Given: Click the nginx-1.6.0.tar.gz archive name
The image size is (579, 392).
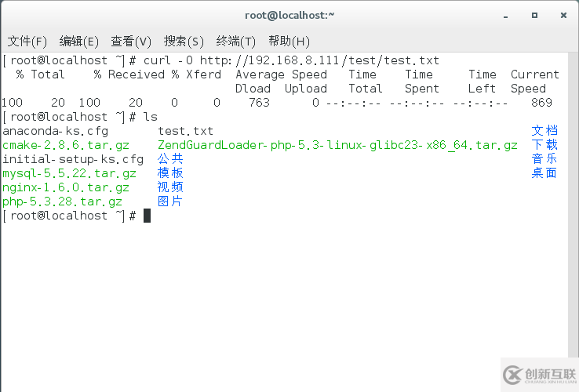Looking at the screenshot, I should 66,187.
